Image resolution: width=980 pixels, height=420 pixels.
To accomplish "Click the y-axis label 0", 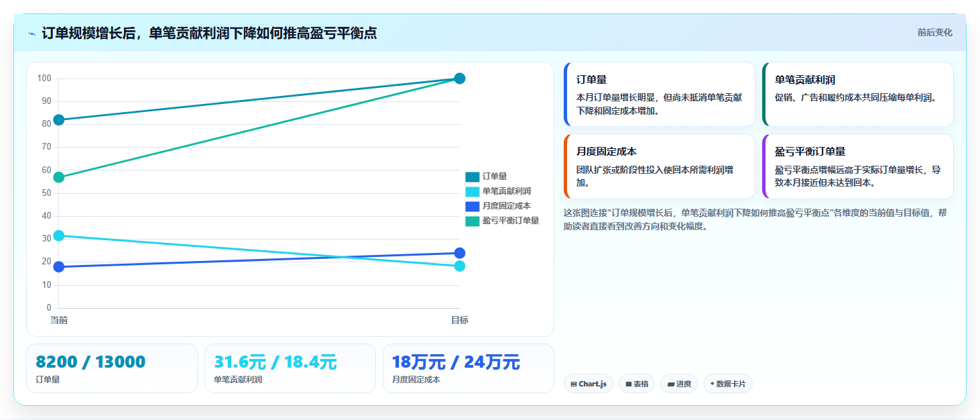I will coord(49,308).
